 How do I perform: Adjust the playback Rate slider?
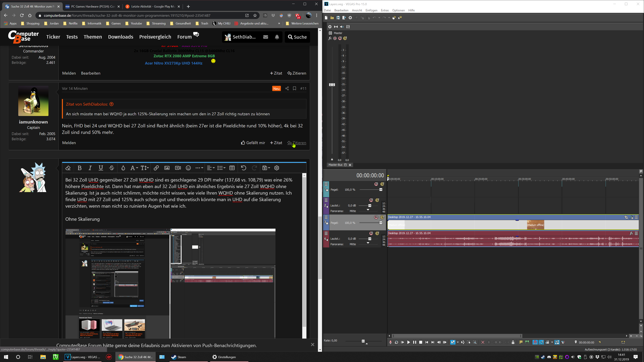363,341
